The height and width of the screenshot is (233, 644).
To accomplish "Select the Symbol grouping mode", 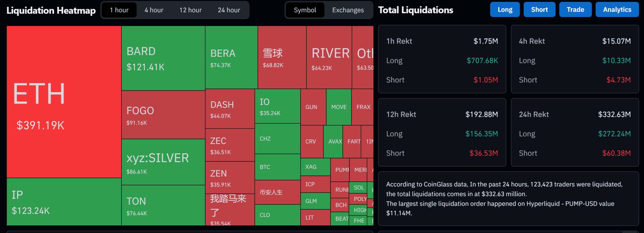I will tap(305, 10).
